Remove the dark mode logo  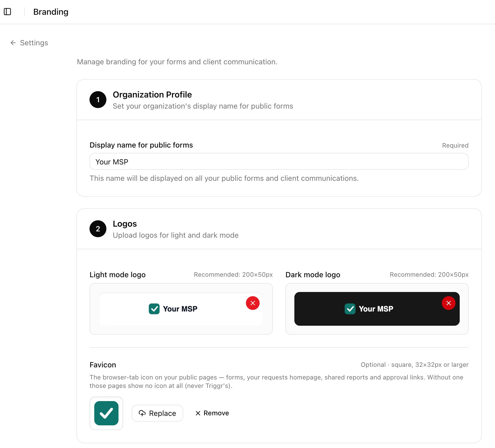point(448,303)
